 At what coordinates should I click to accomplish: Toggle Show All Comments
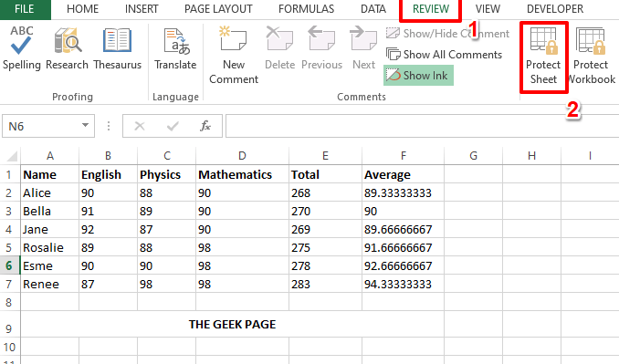click(x=444, y=55)
